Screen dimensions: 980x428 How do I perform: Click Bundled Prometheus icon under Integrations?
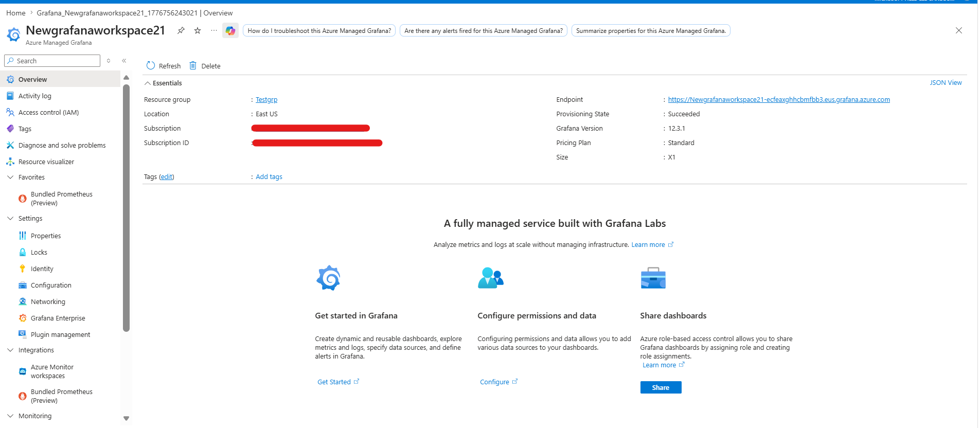(23, 396)
